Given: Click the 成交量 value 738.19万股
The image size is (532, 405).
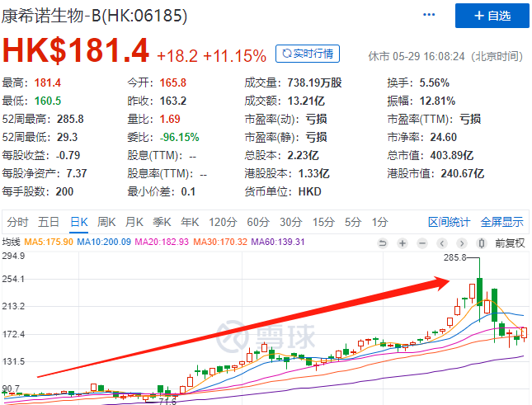Looking at the screenshot, I should click(314, 82).
